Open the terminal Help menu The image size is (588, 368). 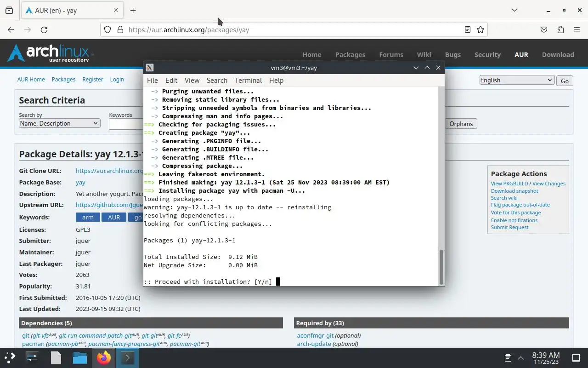coord(276,80)
